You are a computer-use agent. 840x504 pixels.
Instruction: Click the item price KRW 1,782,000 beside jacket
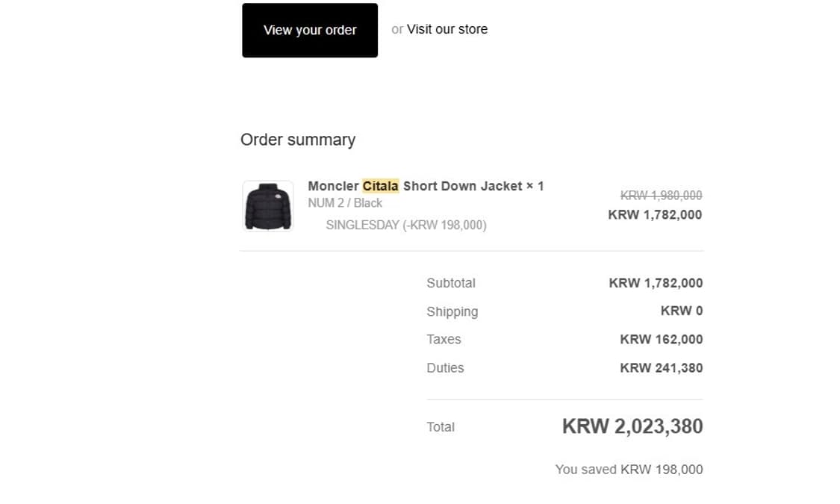click(x=655, y=214)
